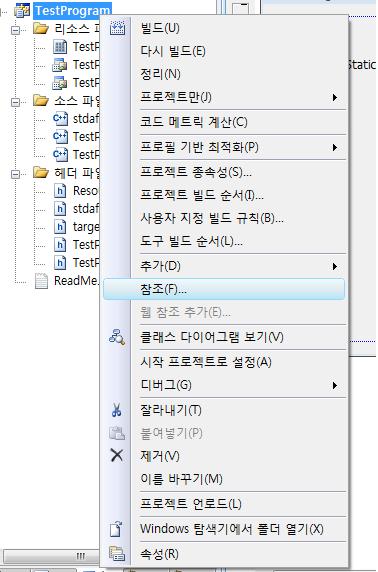
Task: Click the class diagram icon in menu
Action: click(x=117, y=337)
